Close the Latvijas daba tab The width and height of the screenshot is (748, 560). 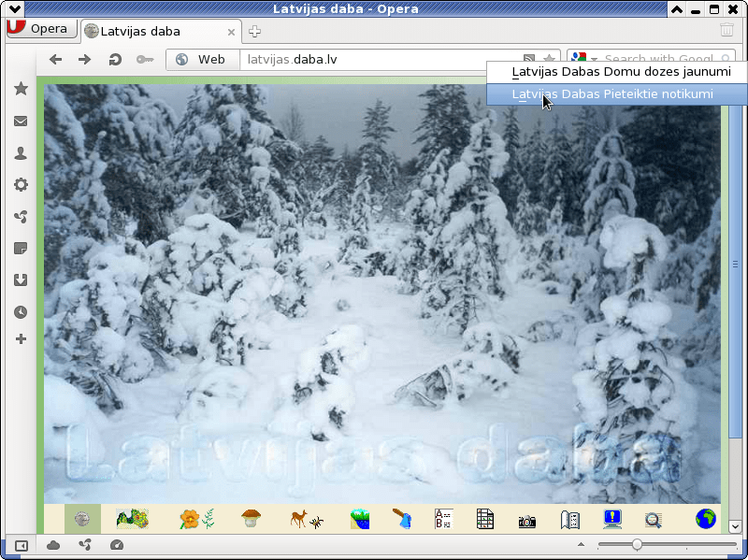(x=231, y=32)
